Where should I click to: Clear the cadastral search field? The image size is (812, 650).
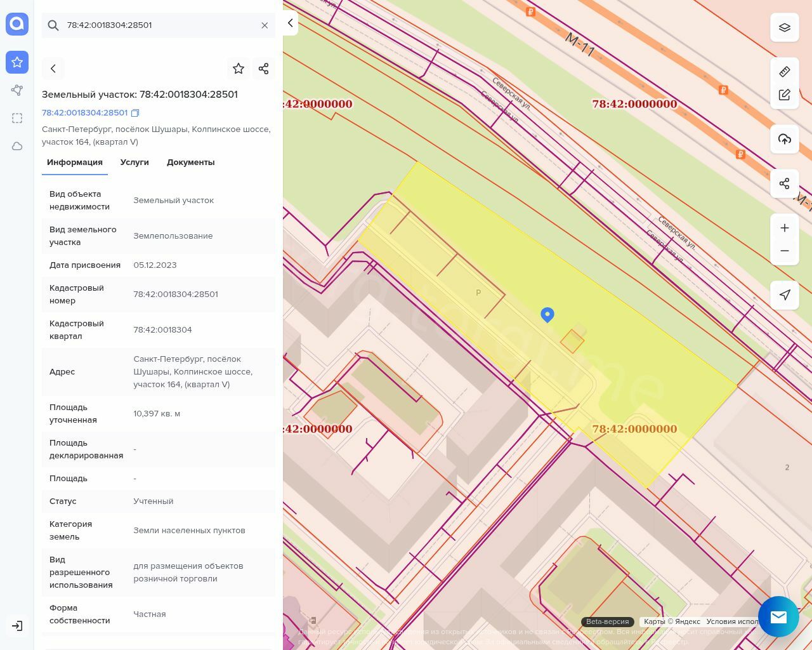(x=265, y=25)
